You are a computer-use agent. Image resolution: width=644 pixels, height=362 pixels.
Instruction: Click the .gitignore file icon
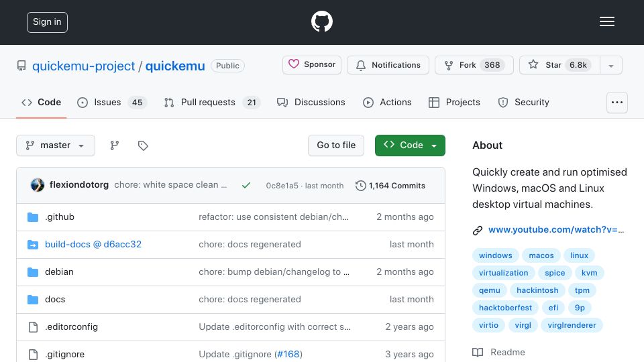[33, 354]
